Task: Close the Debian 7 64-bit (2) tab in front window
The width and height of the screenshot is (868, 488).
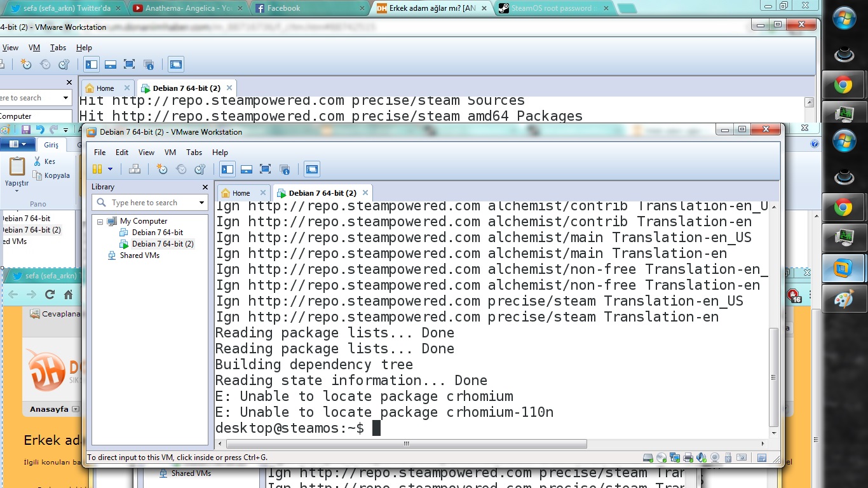Action: [365, 193]
